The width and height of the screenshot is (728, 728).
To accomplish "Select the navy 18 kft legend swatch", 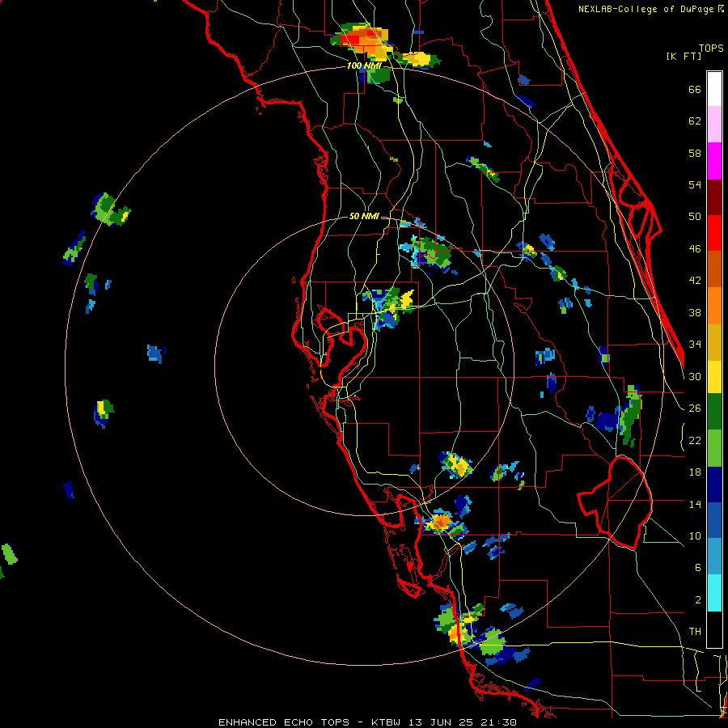I will (714, 485).
